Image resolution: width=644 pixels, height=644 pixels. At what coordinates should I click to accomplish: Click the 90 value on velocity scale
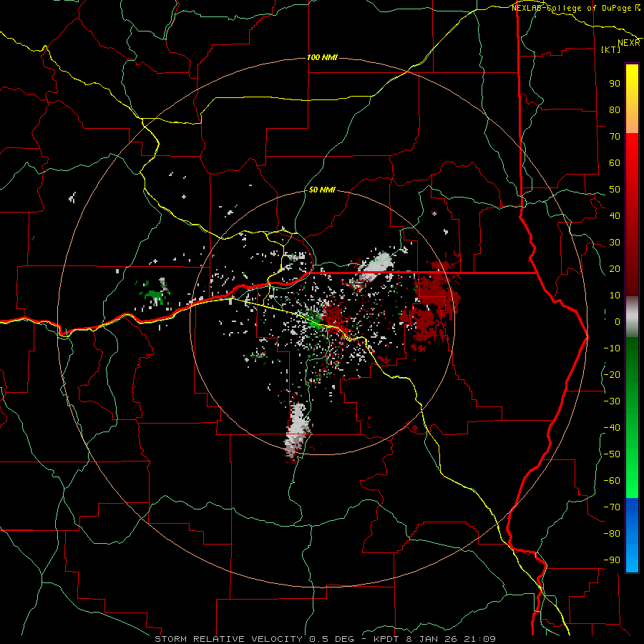615,84
